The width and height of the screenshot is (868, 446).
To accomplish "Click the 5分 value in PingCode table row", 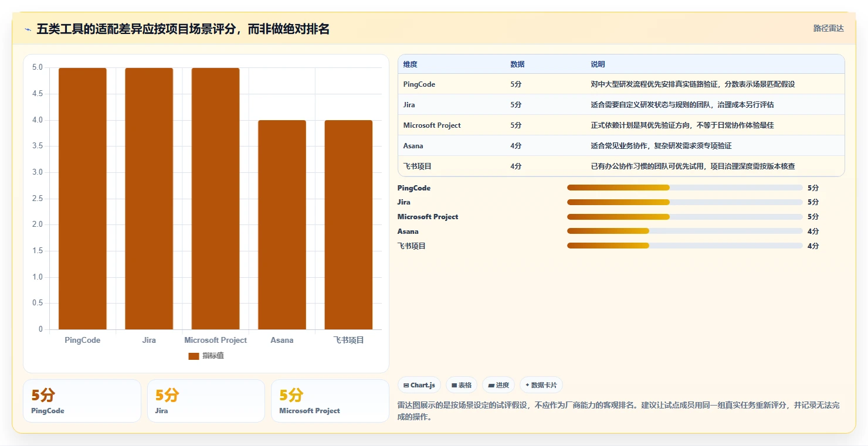I will (516, 84).
